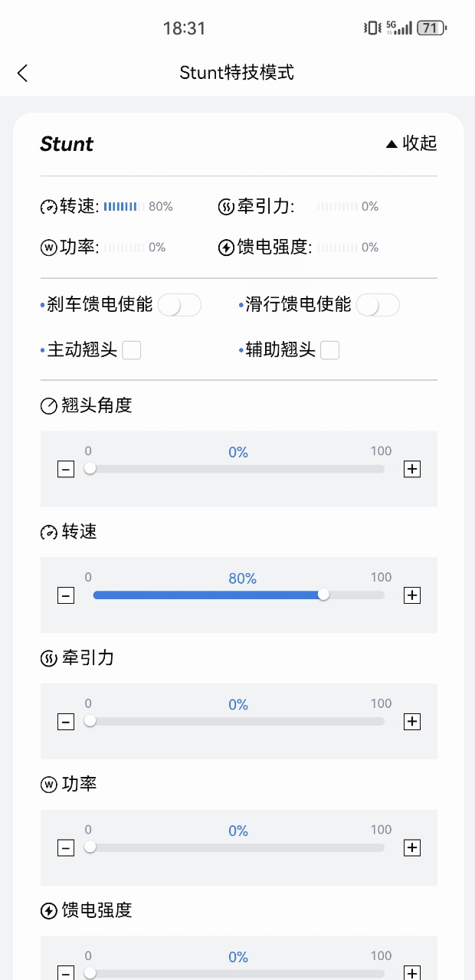Image resolution: width=475 pixels, height=980 pixels.
Task: Click the collapse triangle next to 收起
Action: [x=391, y=143]
